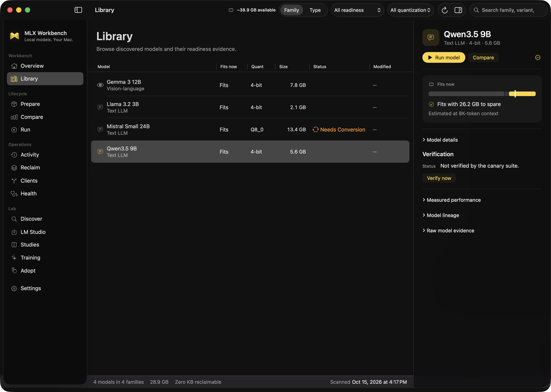
Task: Click the Verify now button
Action: pyautogui.click(x=439, y=178)
